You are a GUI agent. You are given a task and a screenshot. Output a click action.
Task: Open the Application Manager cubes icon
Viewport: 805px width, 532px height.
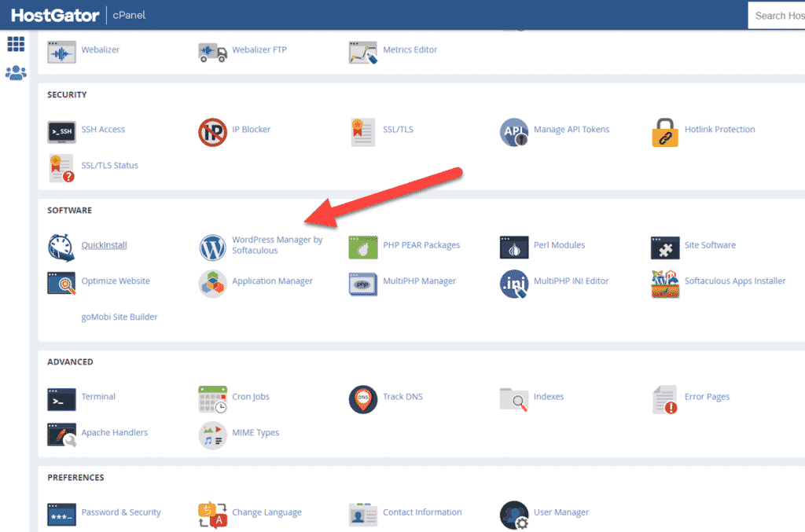pos(212,283)
